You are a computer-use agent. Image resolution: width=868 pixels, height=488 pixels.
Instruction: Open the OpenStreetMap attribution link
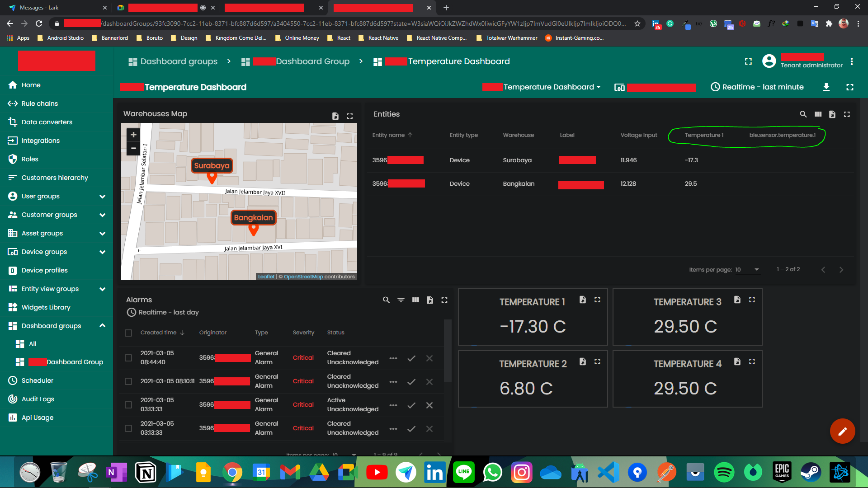[303, 277]
